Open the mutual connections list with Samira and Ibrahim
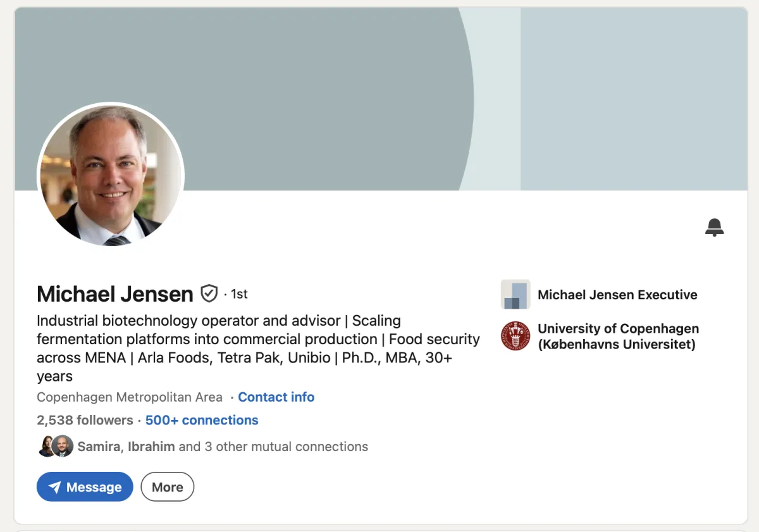Viewport: 759px width, 532px height. point(223,447)
